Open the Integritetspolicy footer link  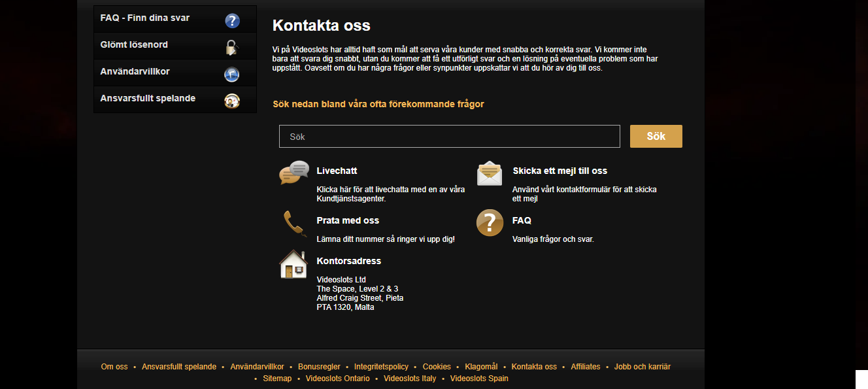point(381,367)
